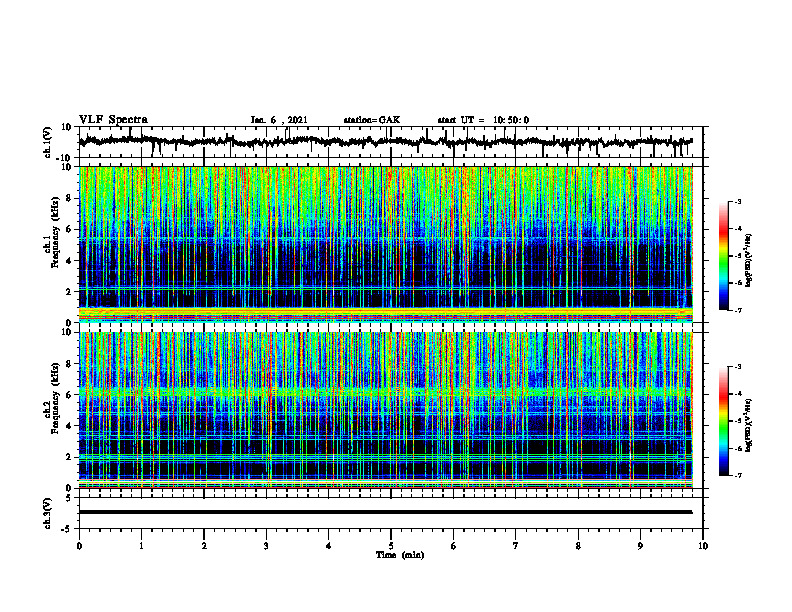This screenshot has height=612, width=792.
Task: Click the time axis tick label "5"
Action: coord(391,546)
